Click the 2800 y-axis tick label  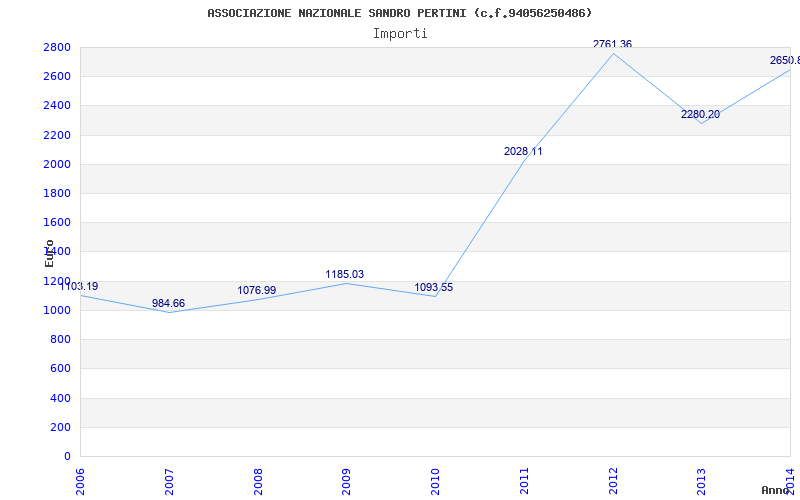(57, 47)
